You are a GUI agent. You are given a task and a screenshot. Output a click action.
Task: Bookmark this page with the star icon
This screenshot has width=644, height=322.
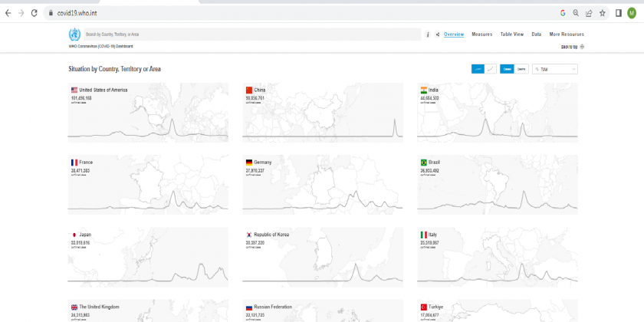[x=602, y=13]
